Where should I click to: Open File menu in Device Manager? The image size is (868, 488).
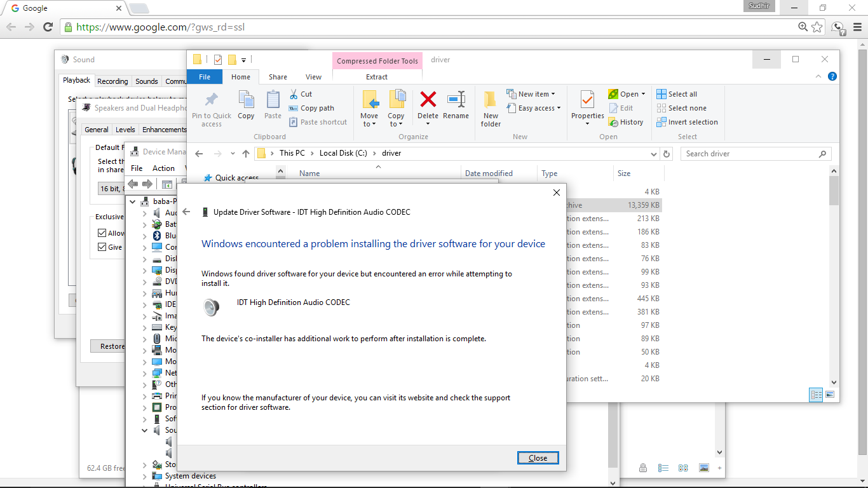137,168
